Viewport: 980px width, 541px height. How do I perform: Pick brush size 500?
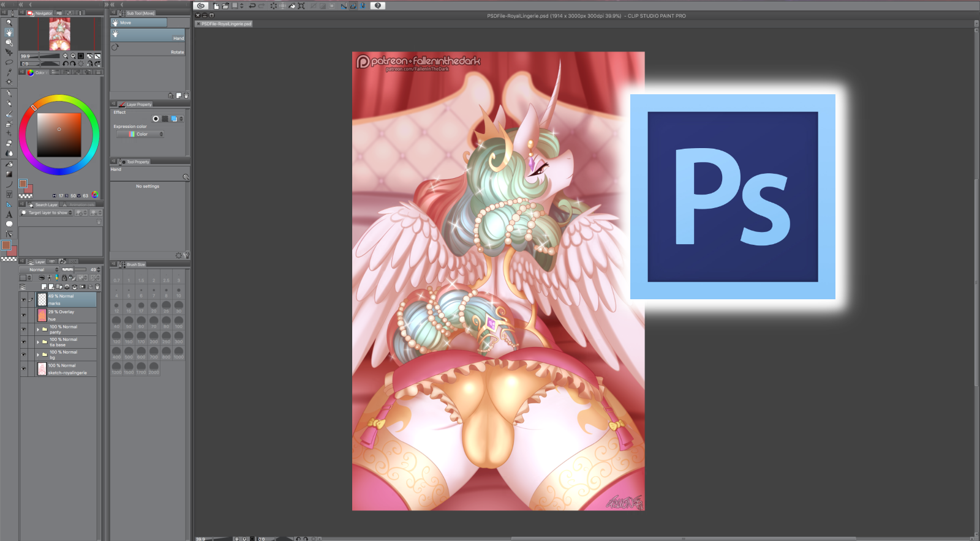click(129, 353)
